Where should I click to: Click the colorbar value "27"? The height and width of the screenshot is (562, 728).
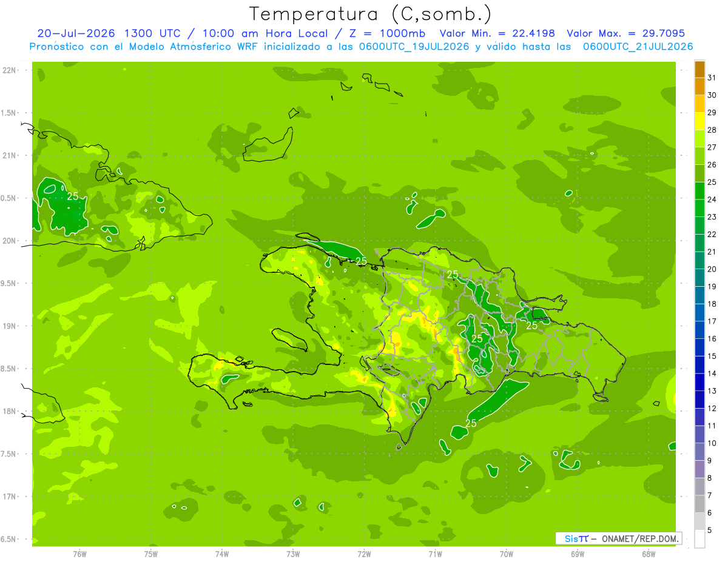click(712, 147)
